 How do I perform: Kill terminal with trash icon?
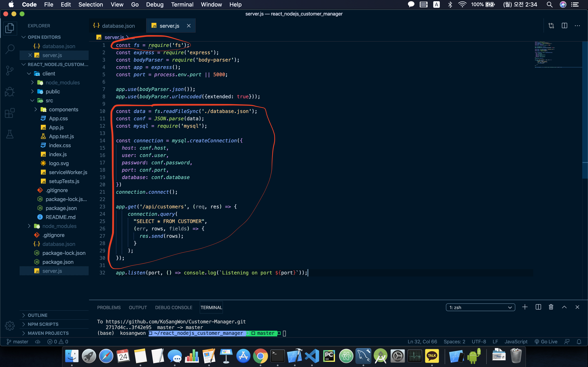(x=551, y=307)
